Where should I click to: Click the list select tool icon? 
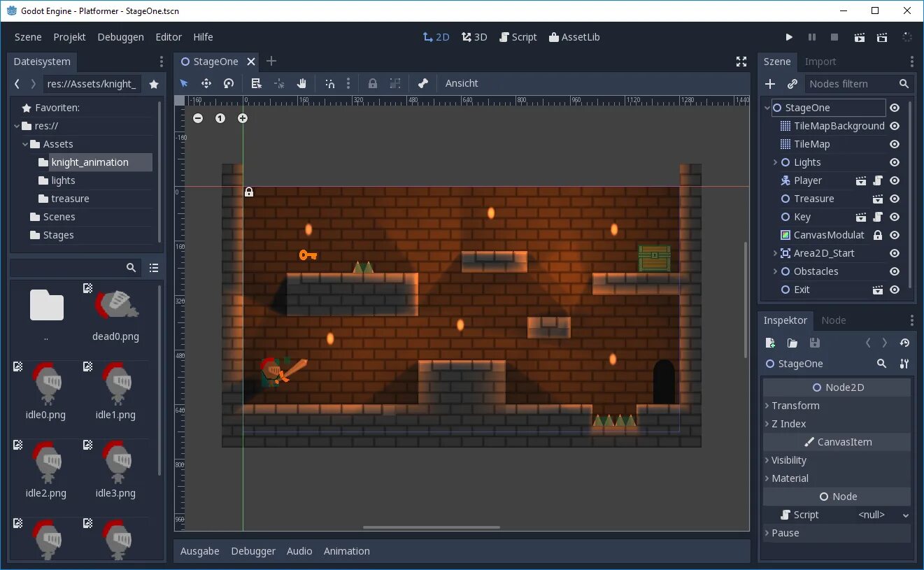[x=256, y=83]
